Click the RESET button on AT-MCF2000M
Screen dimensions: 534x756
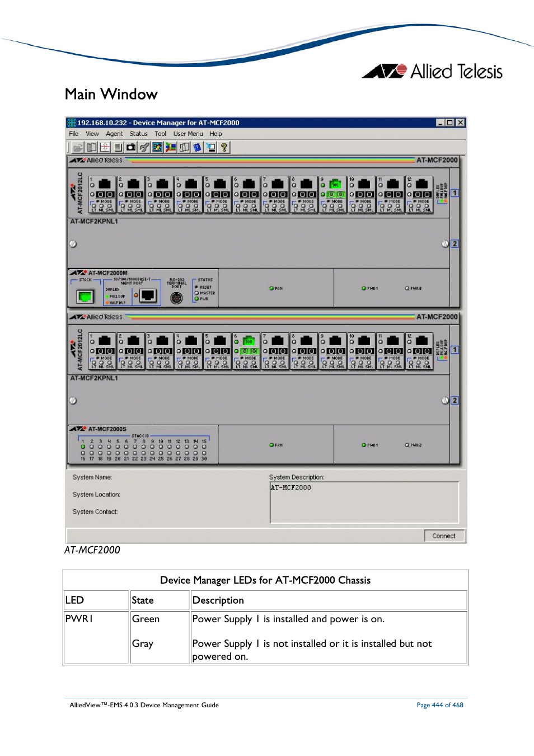point(196,287)
